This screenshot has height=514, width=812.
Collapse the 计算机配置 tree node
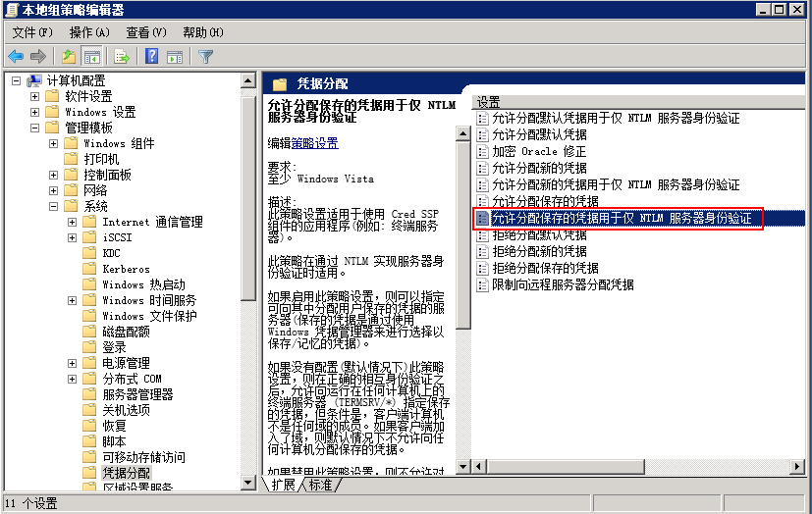(16, 80)
